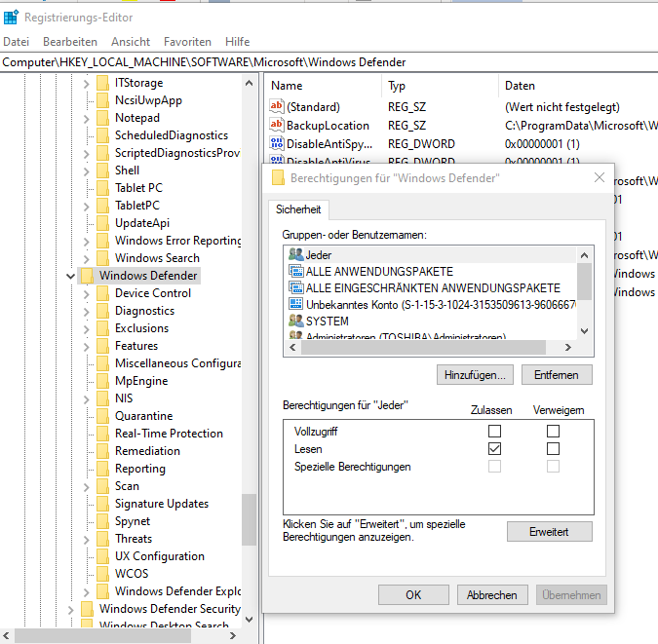Expand the Shell tree node
The height and width of the screenshot is (644, 658).
pos(86,171)
